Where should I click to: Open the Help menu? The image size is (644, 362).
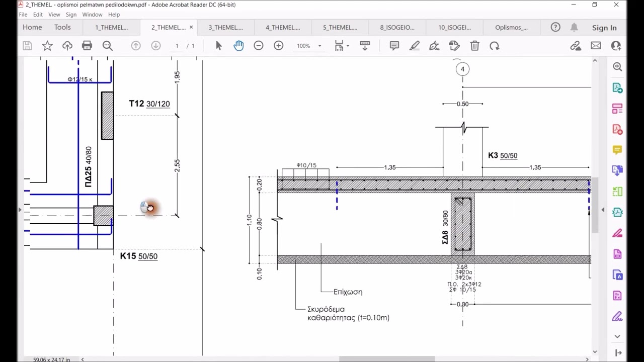[114, 15]
